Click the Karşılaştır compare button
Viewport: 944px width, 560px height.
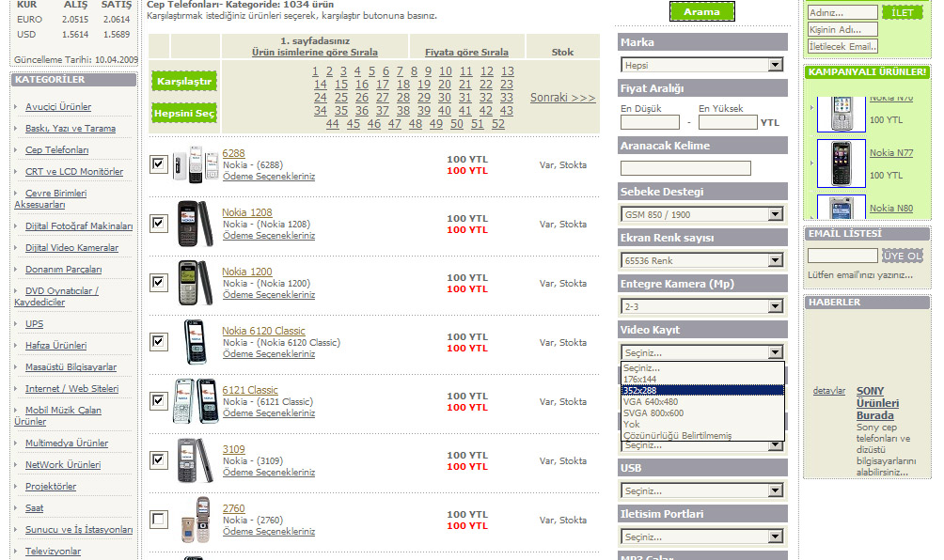[x=184, y=81]
